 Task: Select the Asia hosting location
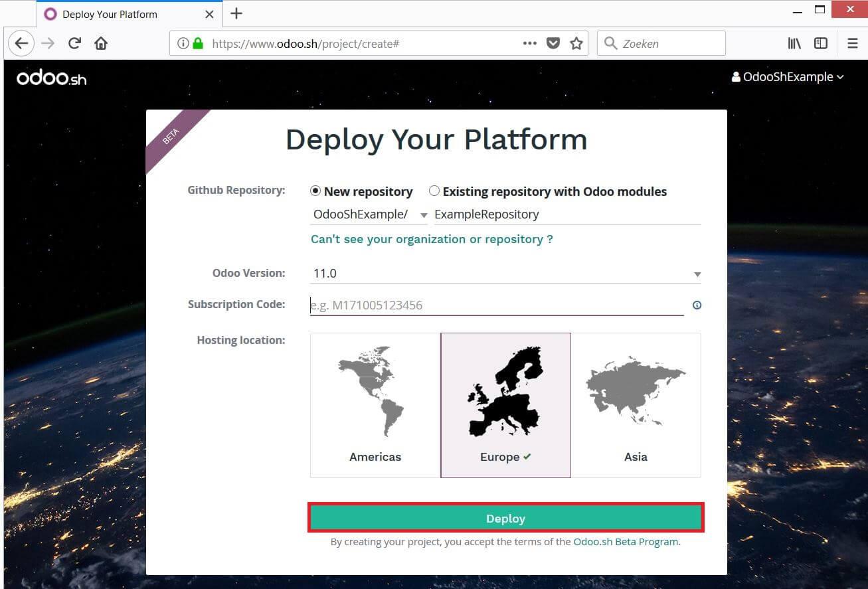coord(636,405)
